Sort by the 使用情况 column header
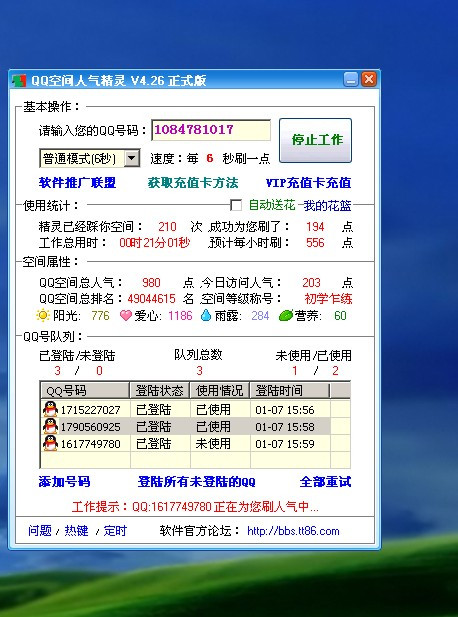Viewport: 458px width, 617px height. [220, 390]
